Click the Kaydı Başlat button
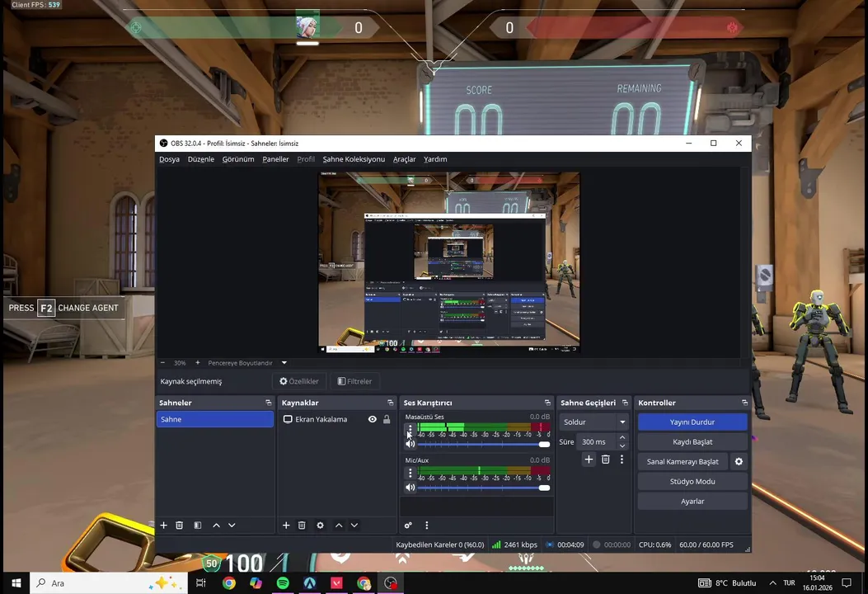Image resolution: width=868 pixels, height=594 pixels. [x=692, y=442]
